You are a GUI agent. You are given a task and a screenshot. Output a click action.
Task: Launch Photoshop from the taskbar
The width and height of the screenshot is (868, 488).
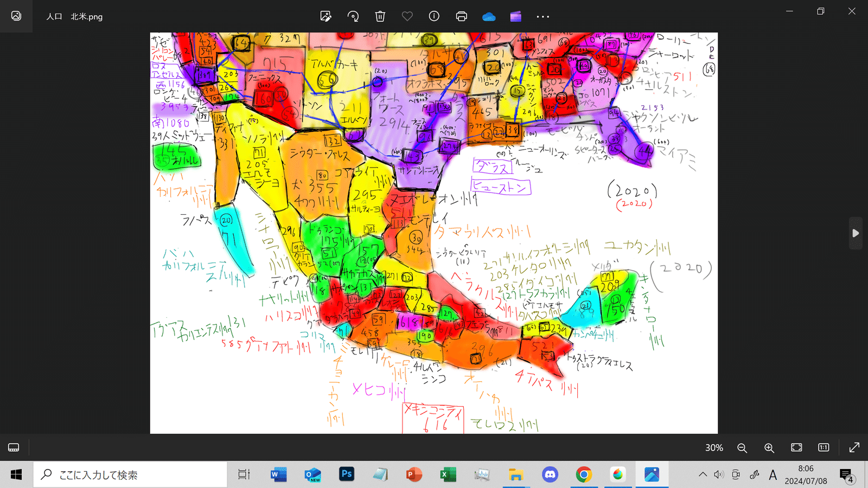click(346, 474)
